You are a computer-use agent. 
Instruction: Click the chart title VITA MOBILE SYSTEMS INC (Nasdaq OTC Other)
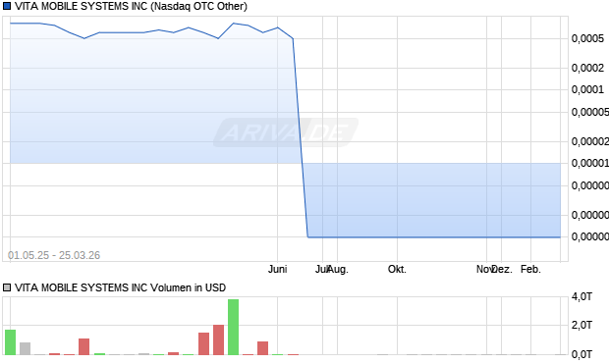[131, 6]
